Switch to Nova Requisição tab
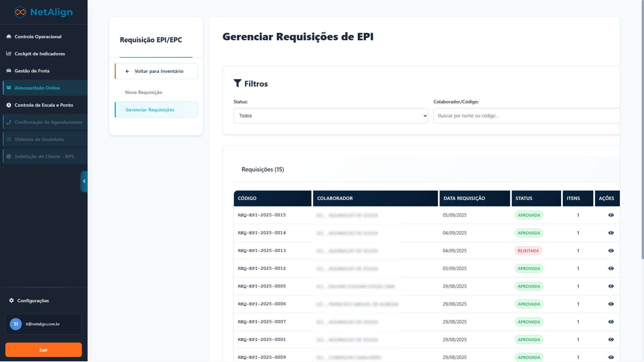Viewport: 644px width, 362px height. coord(144,92)
